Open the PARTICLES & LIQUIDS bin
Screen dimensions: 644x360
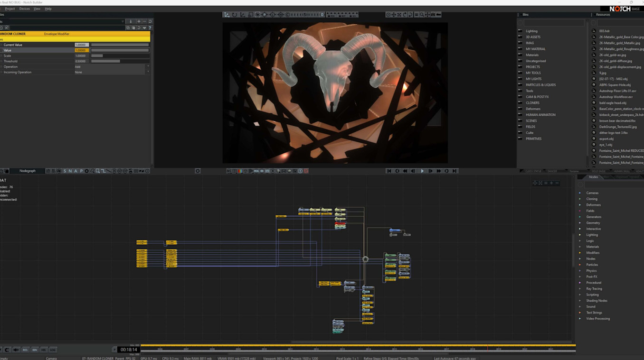(540, 85)
